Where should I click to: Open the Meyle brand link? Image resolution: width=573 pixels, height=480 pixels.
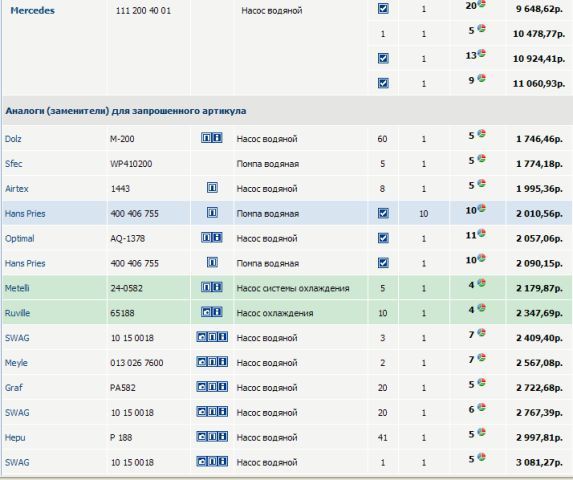[16, 363]
